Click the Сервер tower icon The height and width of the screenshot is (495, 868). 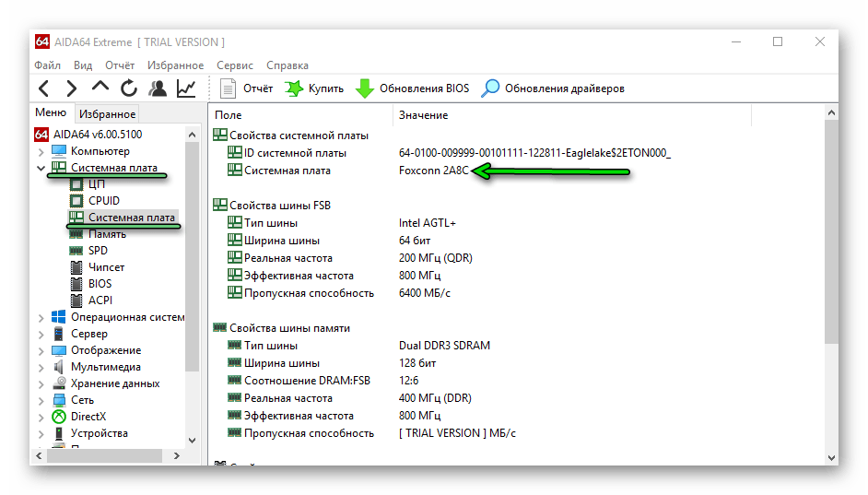pos(59,334)
